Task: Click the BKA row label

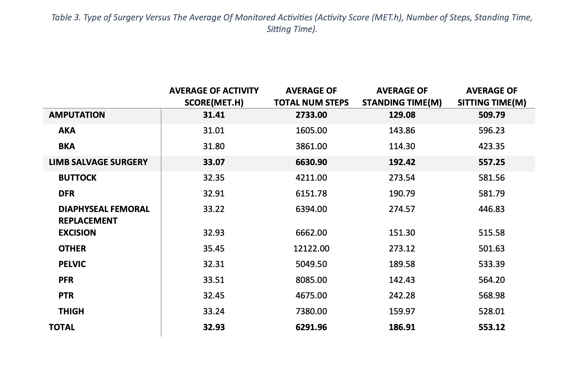Action: tap(67, 146)
